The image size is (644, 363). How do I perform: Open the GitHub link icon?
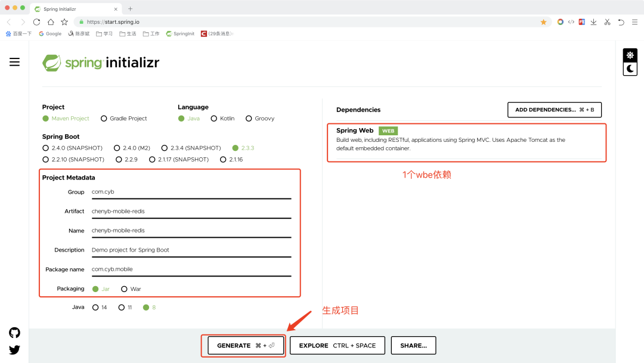pyautogui.click(x=14, y=333)
